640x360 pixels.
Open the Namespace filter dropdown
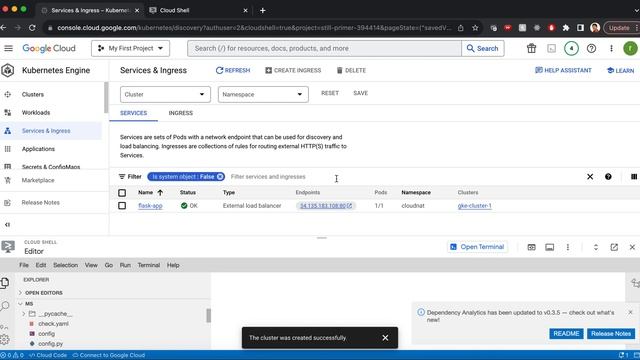click(x=263, y=94)
